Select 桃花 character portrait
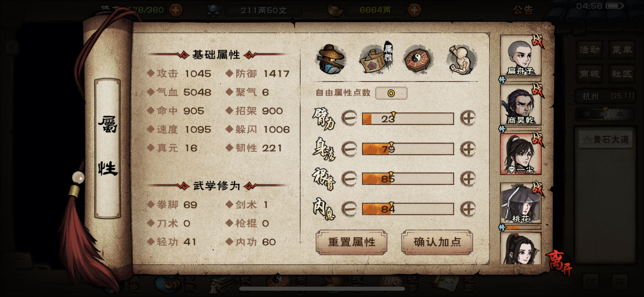The height and width of the screenshot is (297, 644). coord(521,203)
